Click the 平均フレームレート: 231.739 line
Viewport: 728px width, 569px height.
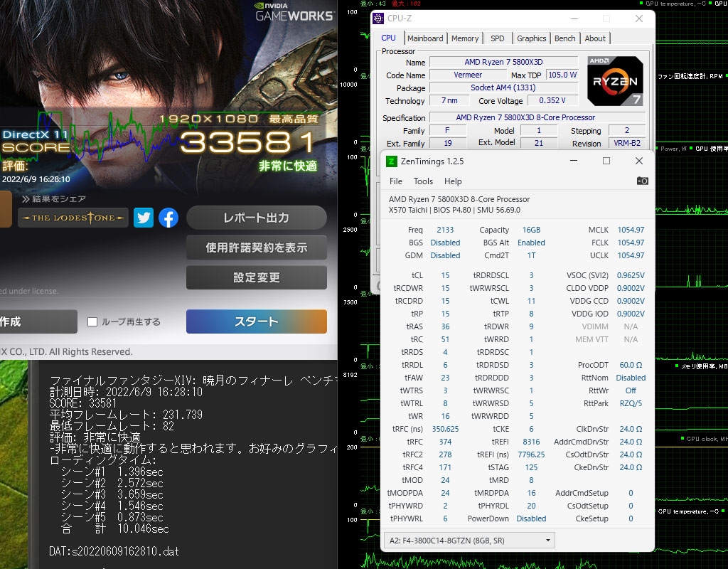(x=126, y=415)
